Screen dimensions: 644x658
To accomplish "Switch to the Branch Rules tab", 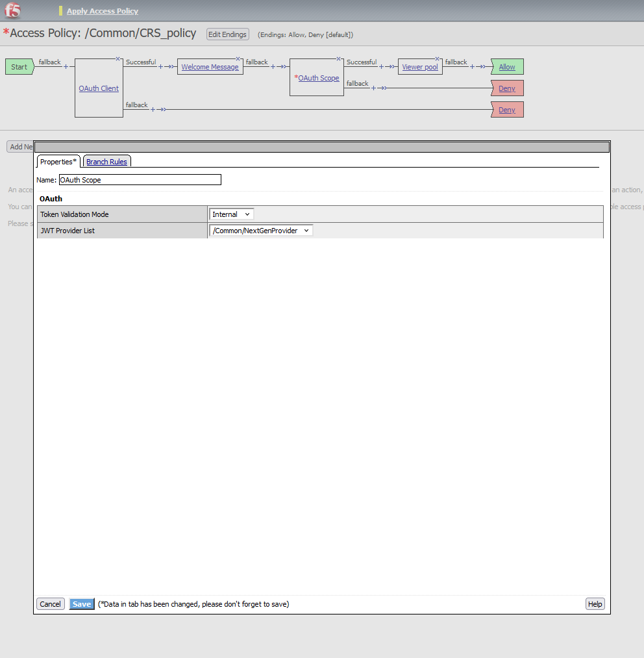I will [106, 161].
